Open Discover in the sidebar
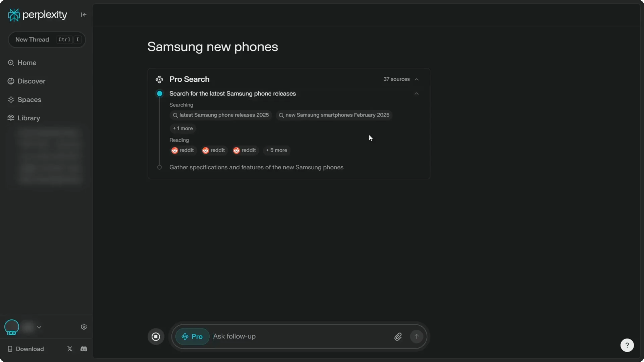The image size is (644, 362). pos(31,81)
